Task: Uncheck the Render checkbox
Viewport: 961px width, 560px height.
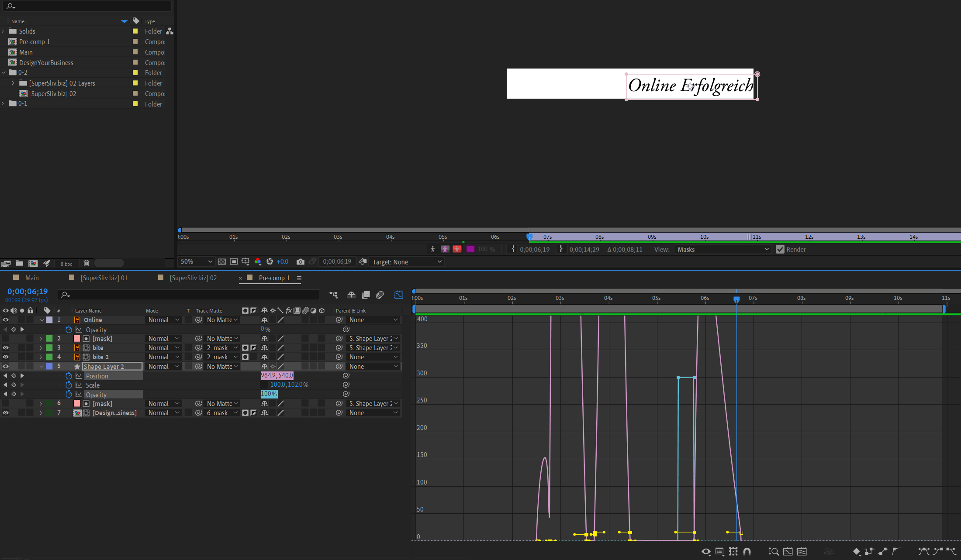Action: pos(780,250)
